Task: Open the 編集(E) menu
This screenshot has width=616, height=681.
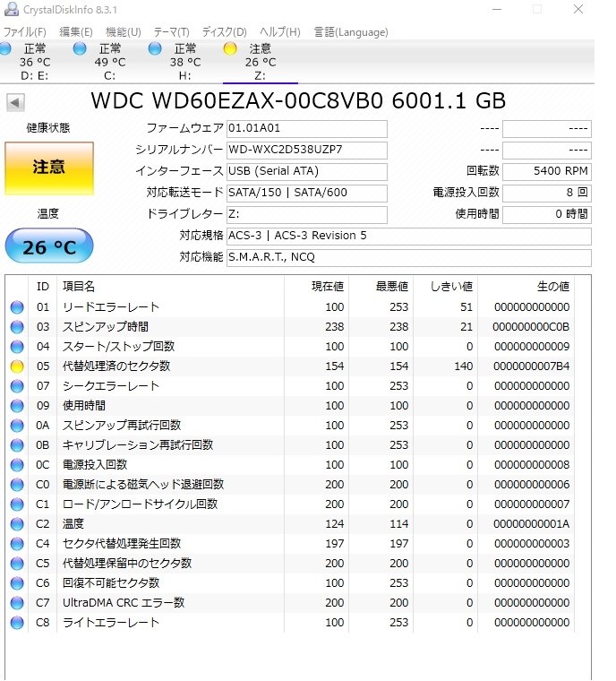Action: click(x=76, y=32)
